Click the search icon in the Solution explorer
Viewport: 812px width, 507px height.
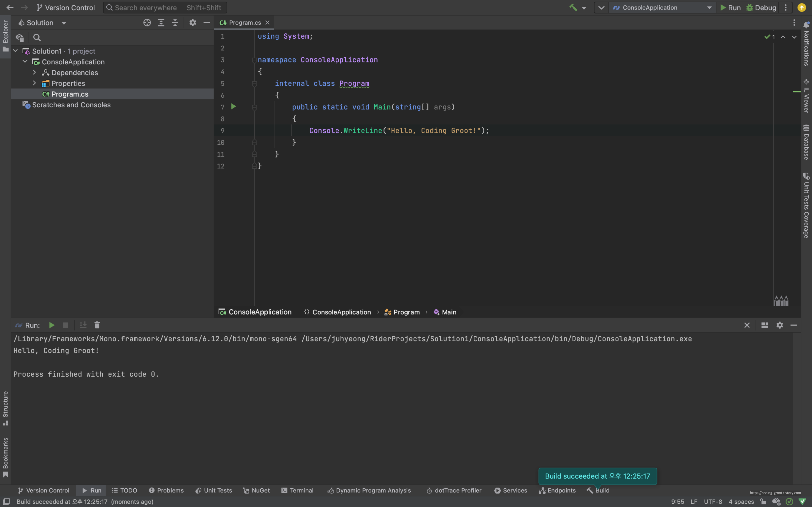point(37,38)
